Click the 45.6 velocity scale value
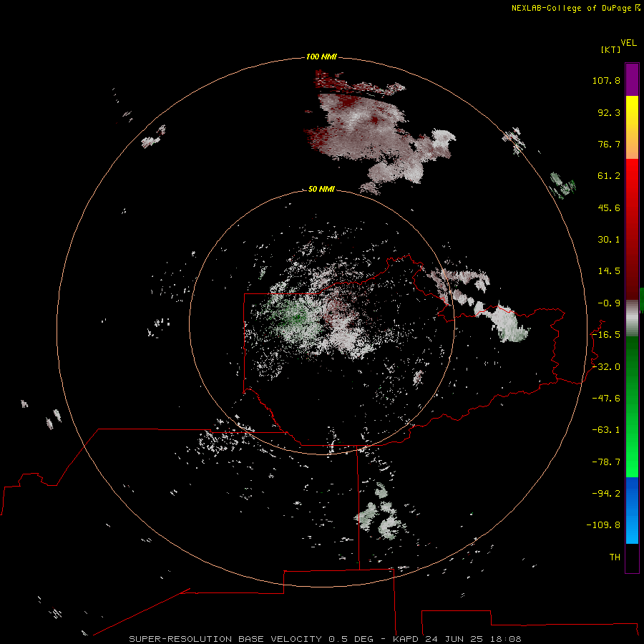644x644 pixels. point(609,208)
